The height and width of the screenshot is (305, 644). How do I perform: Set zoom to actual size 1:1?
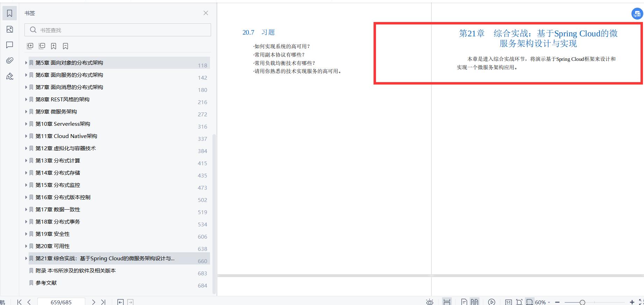[508, 302]
